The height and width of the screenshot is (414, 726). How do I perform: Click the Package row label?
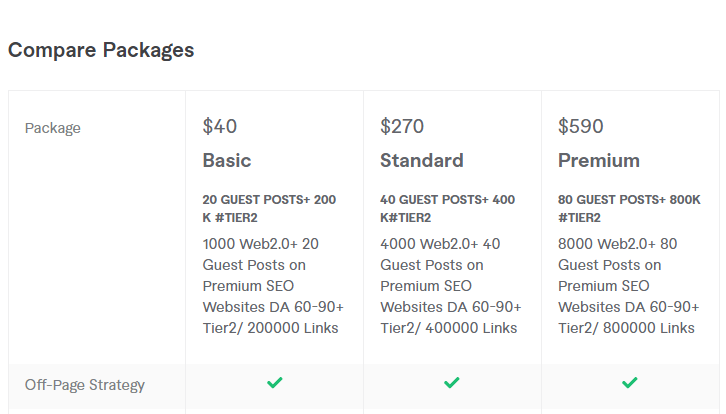point(53,128)
